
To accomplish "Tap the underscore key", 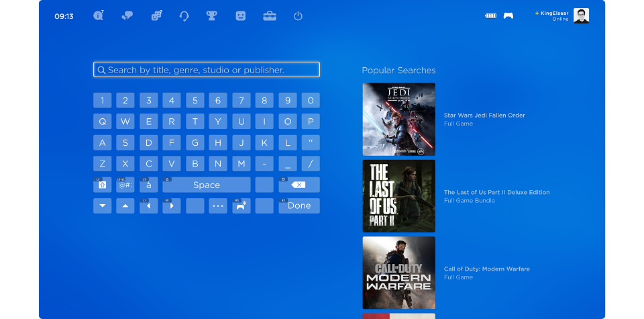I will (288, 164).
